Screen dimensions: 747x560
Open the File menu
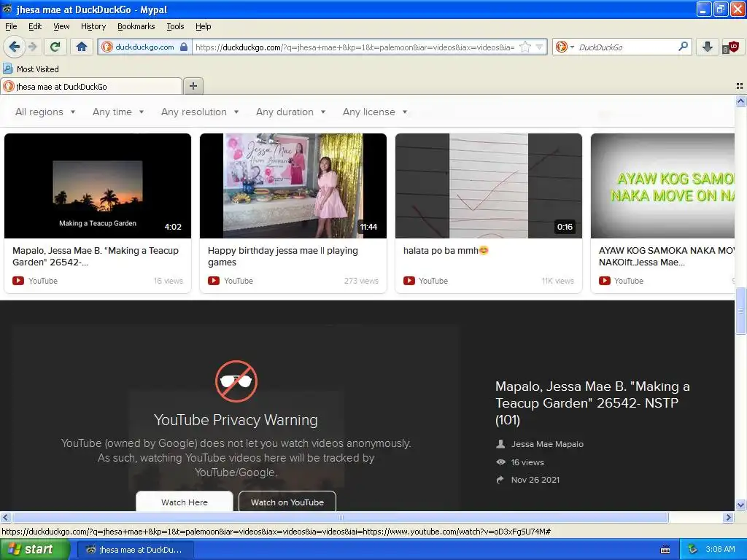click(11, 26)
